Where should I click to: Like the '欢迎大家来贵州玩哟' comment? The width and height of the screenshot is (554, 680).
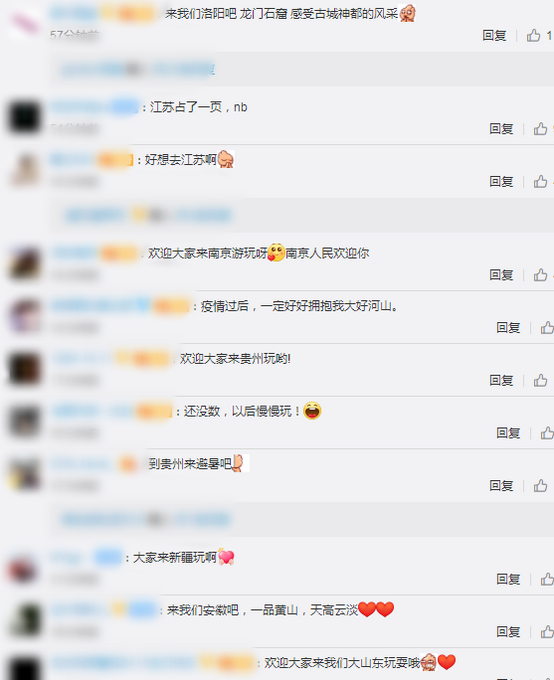point(540,380)
